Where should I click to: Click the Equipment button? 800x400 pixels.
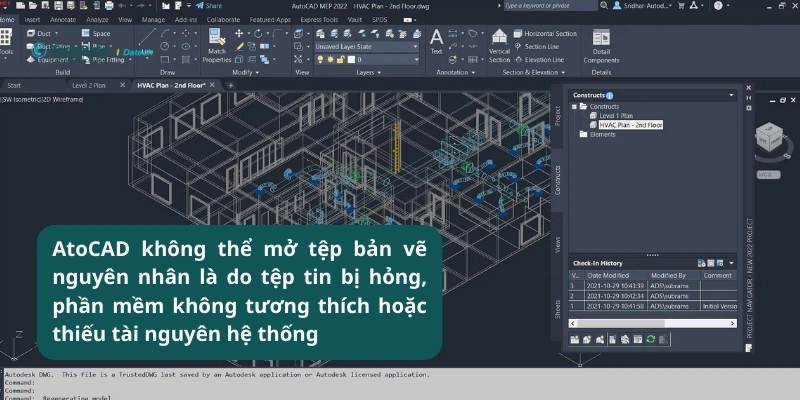(47, 60)
